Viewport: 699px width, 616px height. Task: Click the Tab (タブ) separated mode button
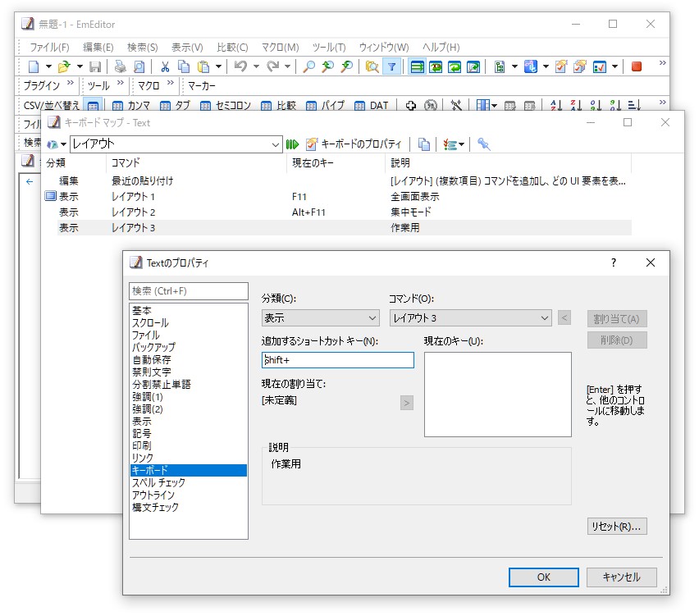pos(176,106)
